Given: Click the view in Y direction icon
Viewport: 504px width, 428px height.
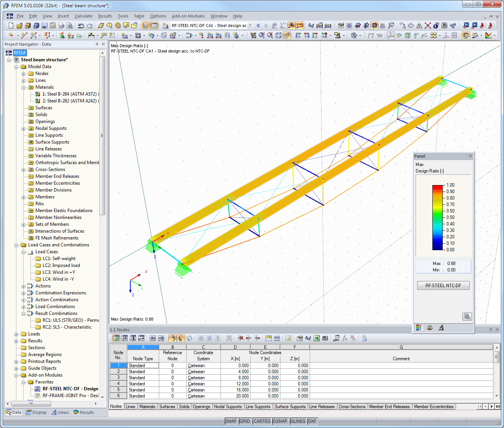Looking at the screenshot, I should (x=307, y=35).
